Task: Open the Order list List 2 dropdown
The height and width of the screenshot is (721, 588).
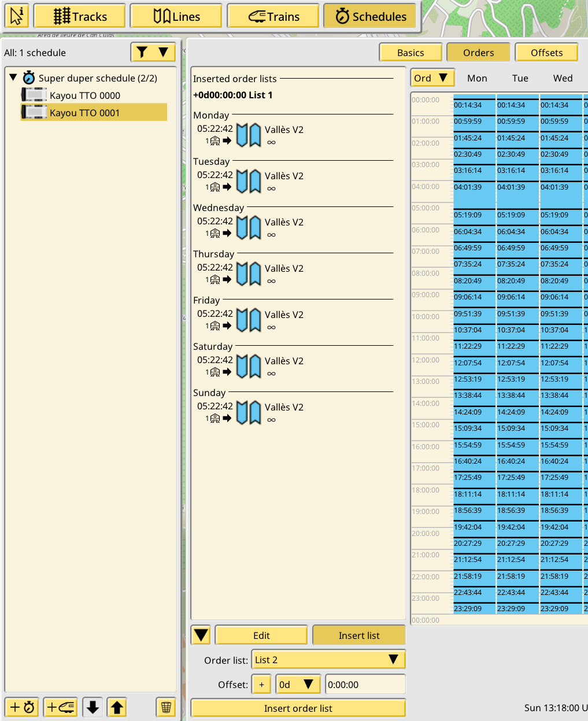Action: 328,660
